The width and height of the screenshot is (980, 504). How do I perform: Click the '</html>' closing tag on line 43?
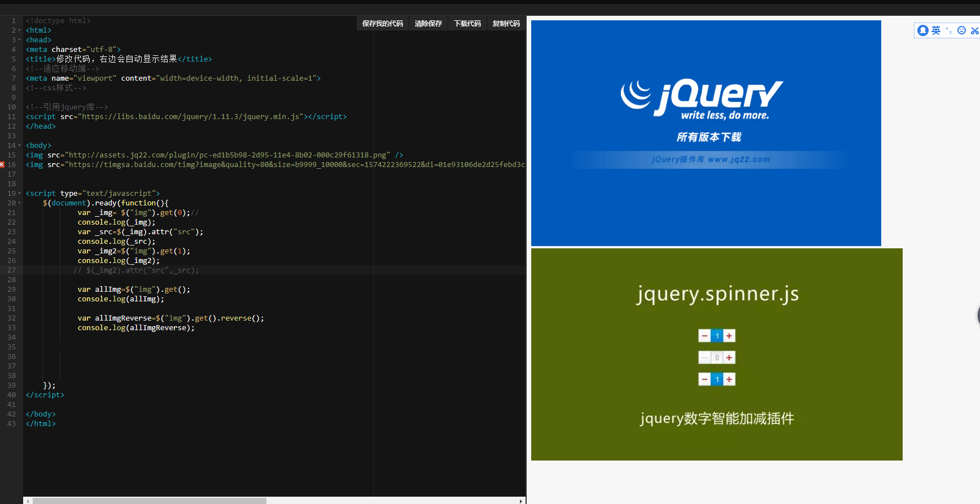pyautogui.click(x=41, y=424)
